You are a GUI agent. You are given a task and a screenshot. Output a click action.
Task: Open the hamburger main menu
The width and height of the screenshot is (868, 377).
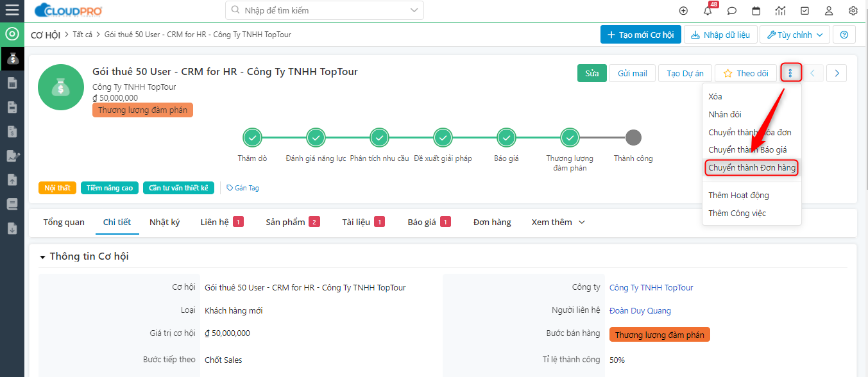pos(12,10)
